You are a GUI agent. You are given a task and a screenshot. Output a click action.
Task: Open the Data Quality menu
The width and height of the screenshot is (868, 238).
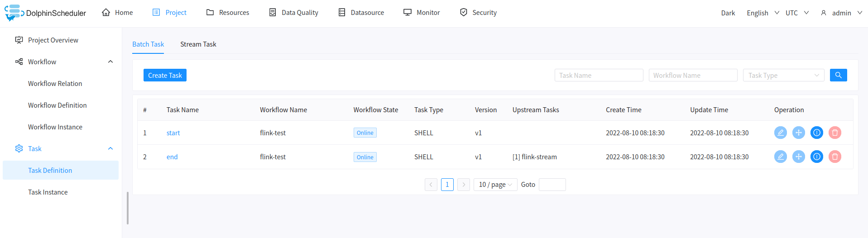tap(293, 13)
